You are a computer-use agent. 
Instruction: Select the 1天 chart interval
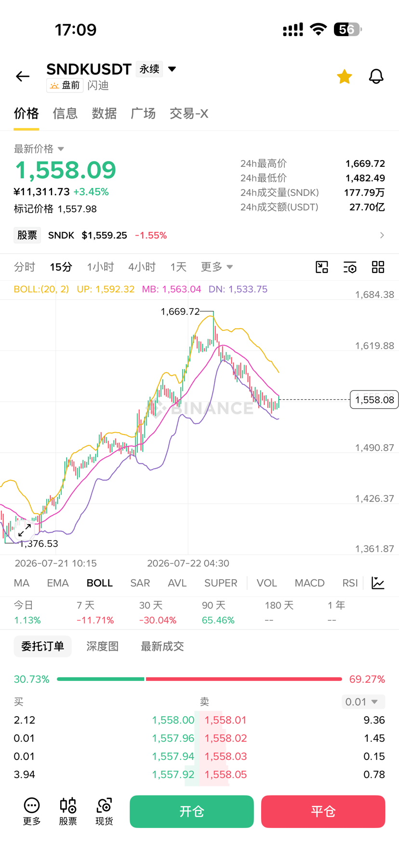pos(178,267)
